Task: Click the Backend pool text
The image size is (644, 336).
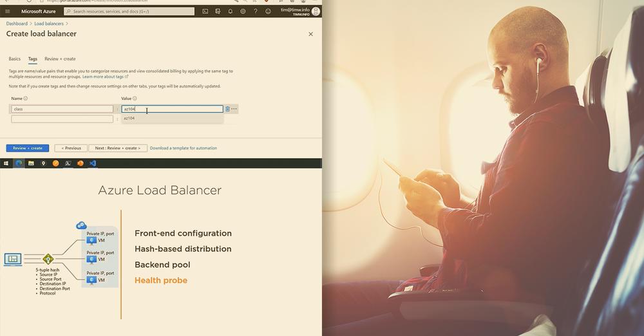Action: [x=162, y=265]
